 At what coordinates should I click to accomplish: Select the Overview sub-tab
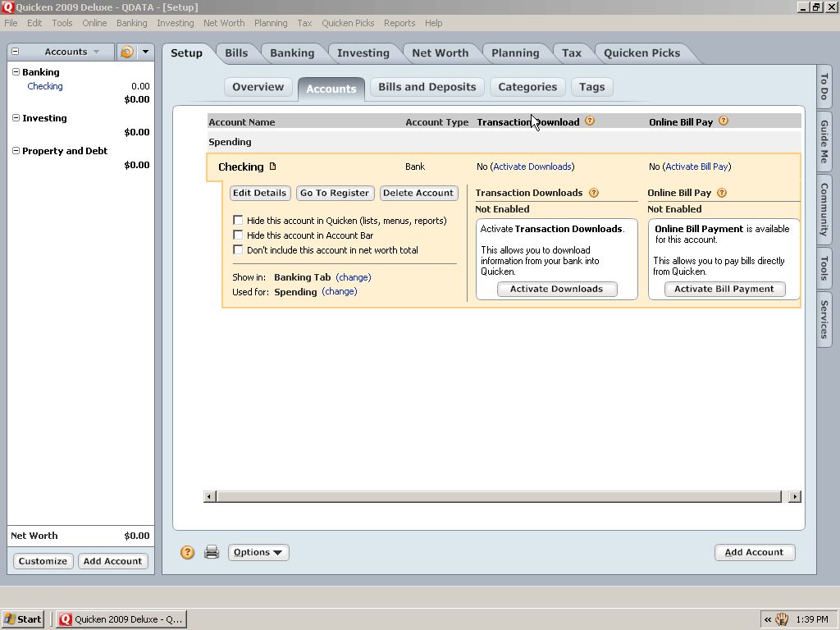click(258, 87)
